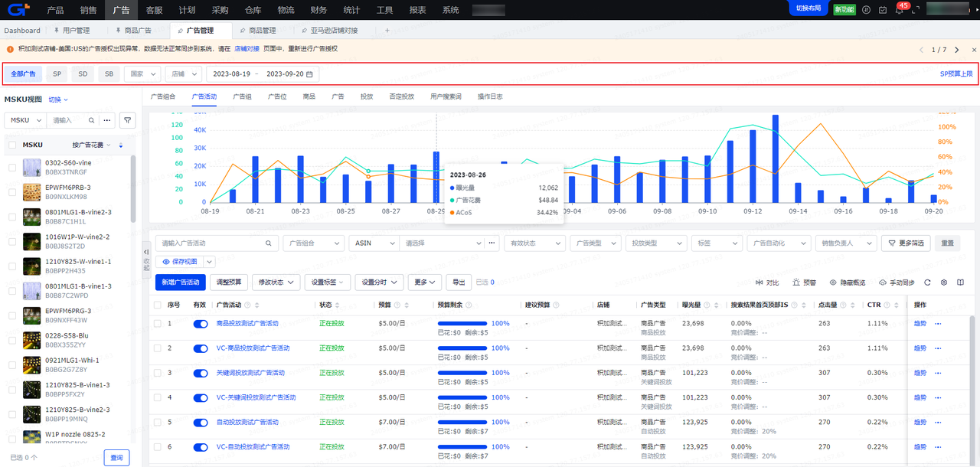Open the 广告类型 filter dropdown
This screenshot has height=467, width=980.
click(x=595, y=243)
